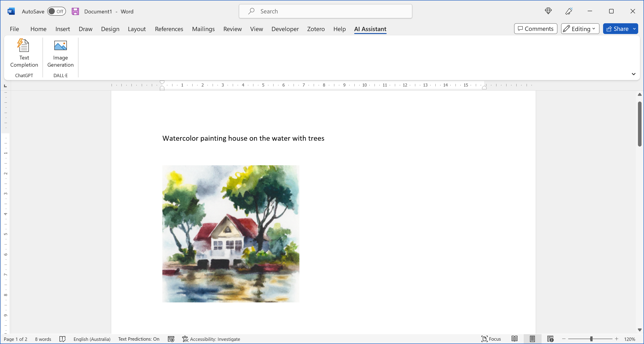Collapse the ribbon using chevron arrow

633,74
